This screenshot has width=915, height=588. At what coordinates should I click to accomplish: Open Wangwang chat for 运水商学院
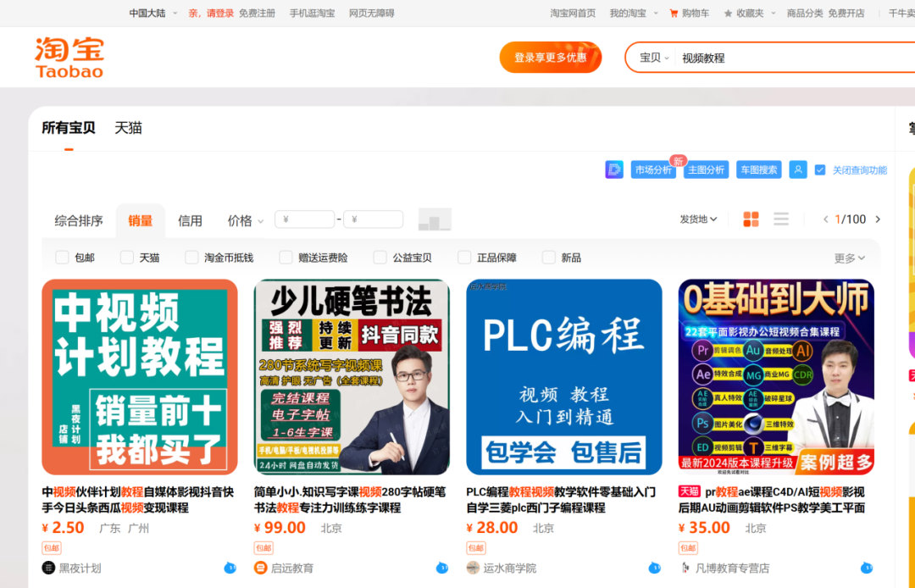654,568
